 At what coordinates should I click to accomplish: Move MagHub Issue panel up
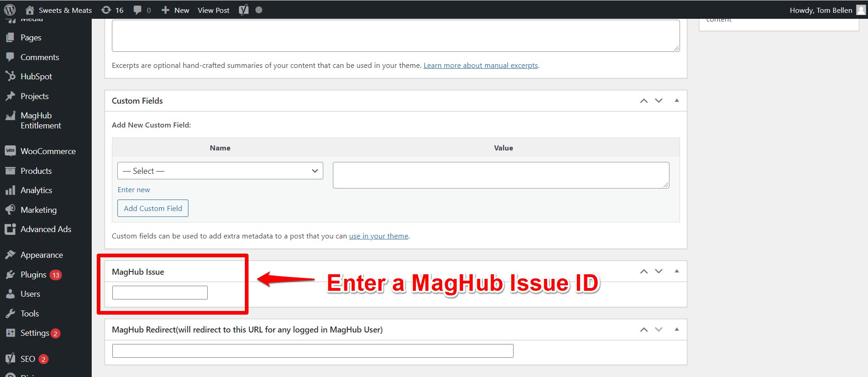[644, 271]
